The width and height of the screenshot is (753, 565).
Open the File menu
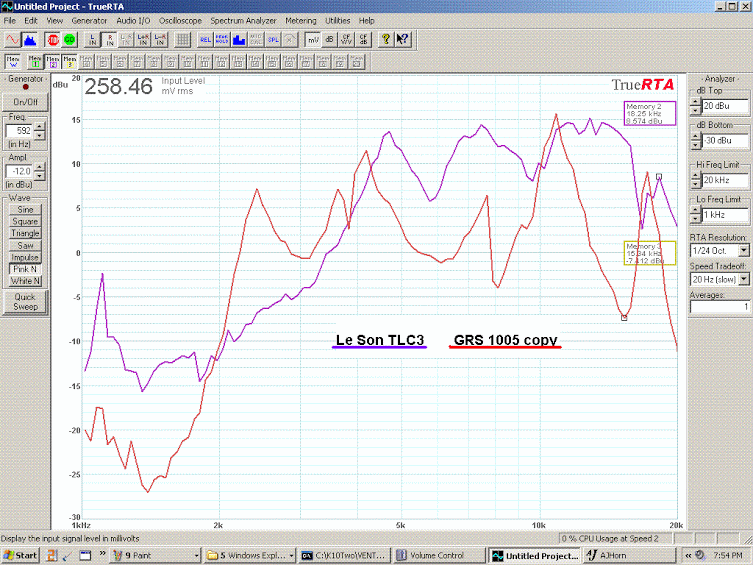(x=10, y=21)
